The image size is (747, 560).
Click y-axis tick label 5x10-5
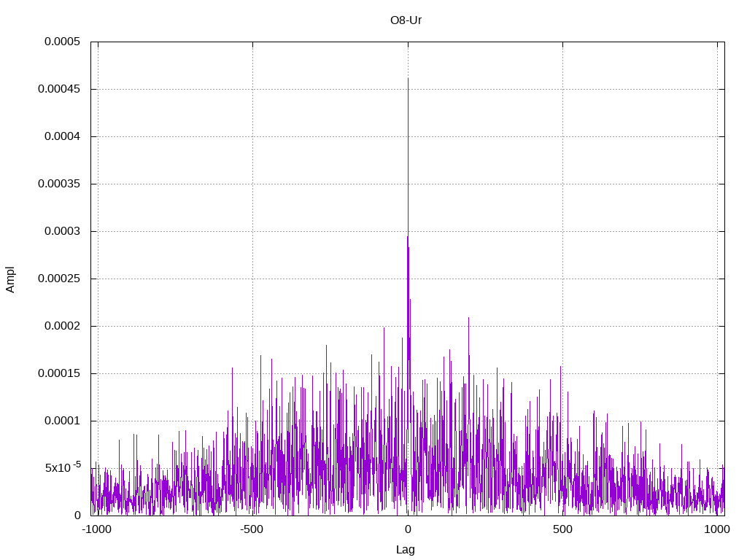(63, 467)
